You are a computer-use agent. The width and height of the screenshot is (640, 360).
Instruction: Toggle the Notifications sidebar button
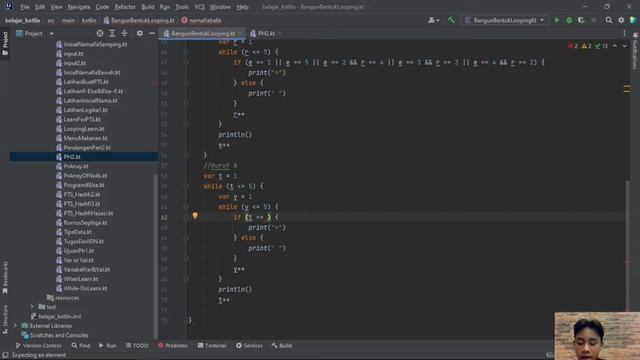coord(635,51)
